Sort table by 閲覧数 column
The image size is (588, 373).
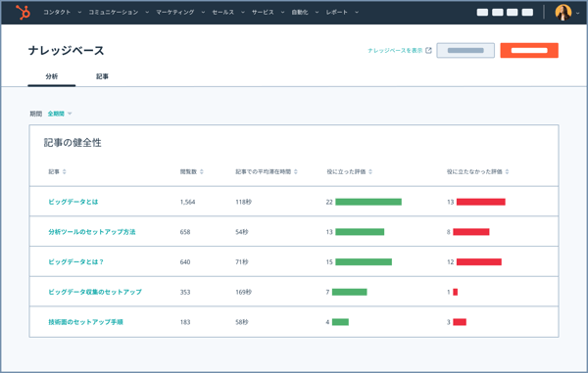tap(192, 171)
